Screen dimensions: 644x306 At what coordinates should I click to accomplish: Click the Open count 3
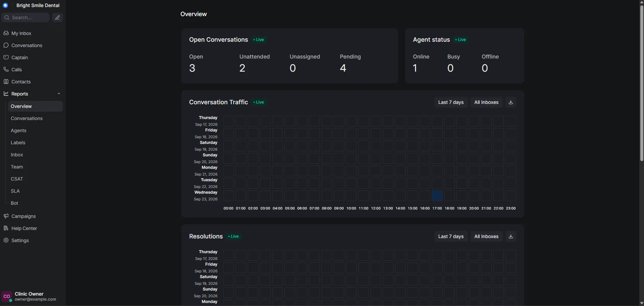tap(192, 68)
